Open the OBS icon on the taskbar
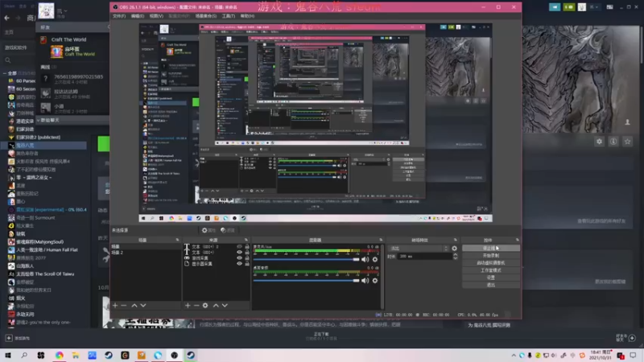This screenshot has height=362, width=644. pyautogui.click(x=174, y=356)
